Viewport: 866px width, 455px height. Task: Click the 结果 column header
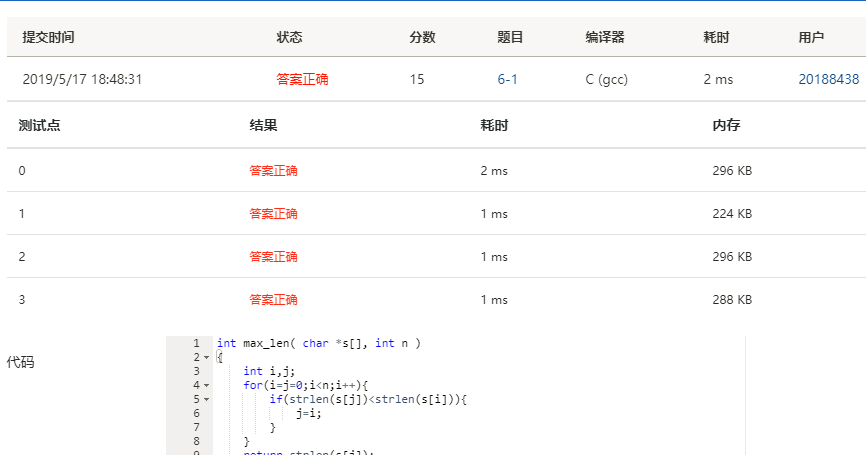[x=263, y=125]
